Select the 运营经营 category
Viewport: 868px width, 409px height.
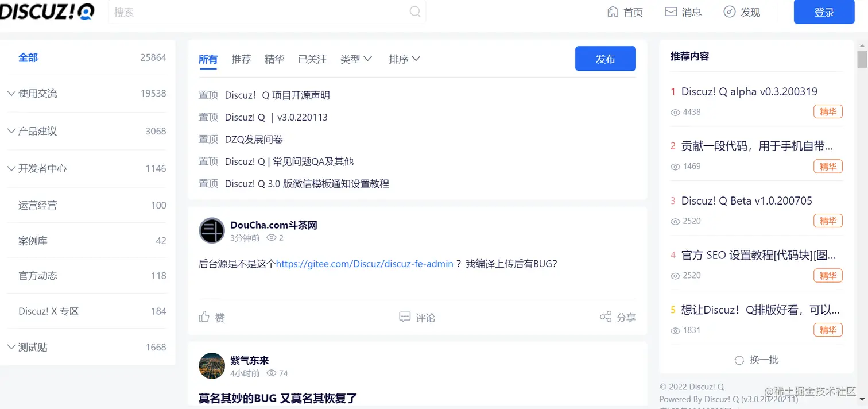click(38, 205)
